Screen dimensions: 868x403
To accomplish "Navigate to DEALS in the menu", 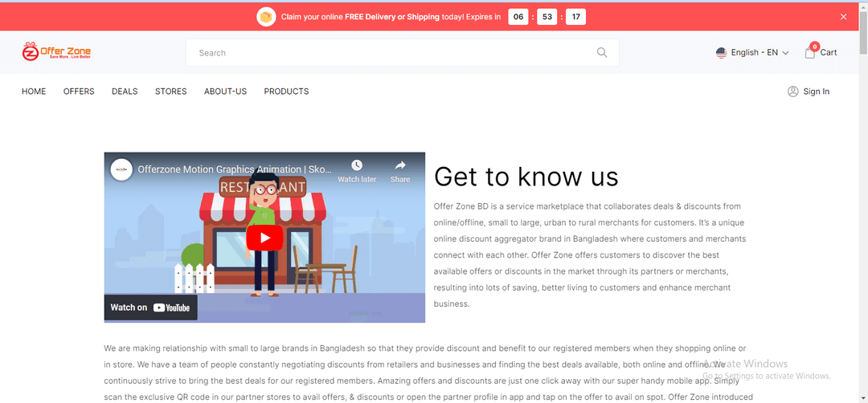I will pyautogui.click(x=125, y=92).
